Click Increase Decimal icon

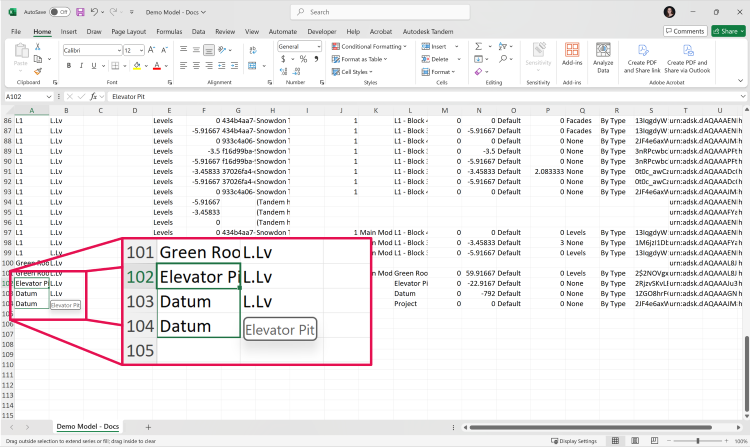[x=284, y=71]
